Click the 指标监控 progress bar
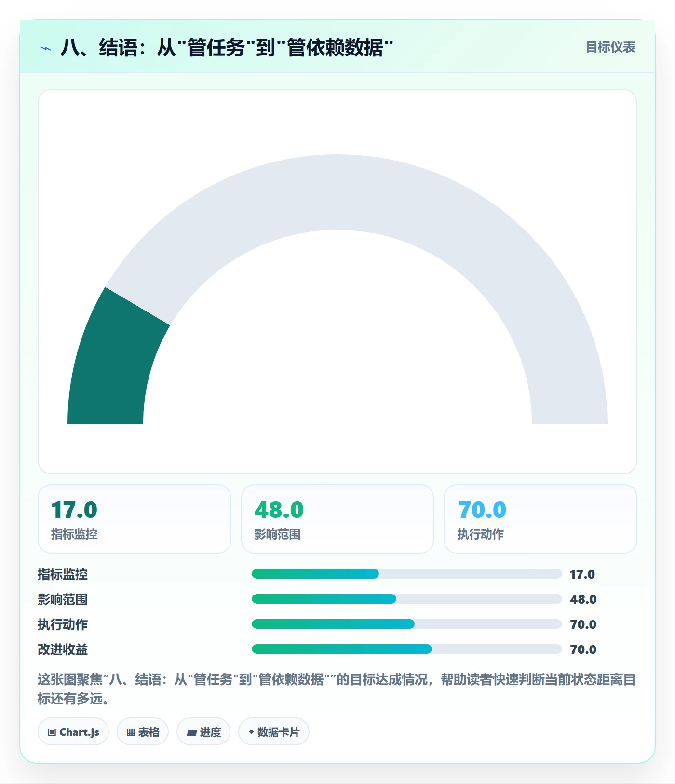Image resolution: width=675 pixels, height=784 pixels. (x=406, y=574)
